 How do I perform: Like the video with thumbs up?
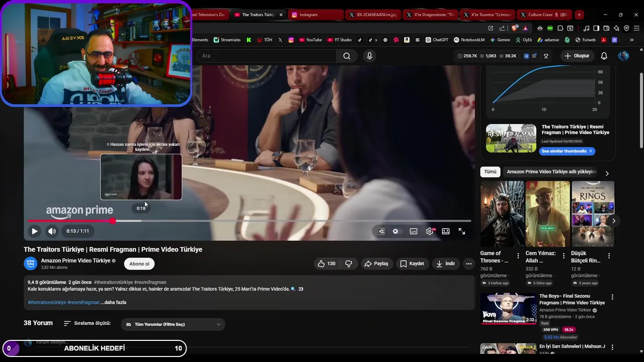[327, 263]
